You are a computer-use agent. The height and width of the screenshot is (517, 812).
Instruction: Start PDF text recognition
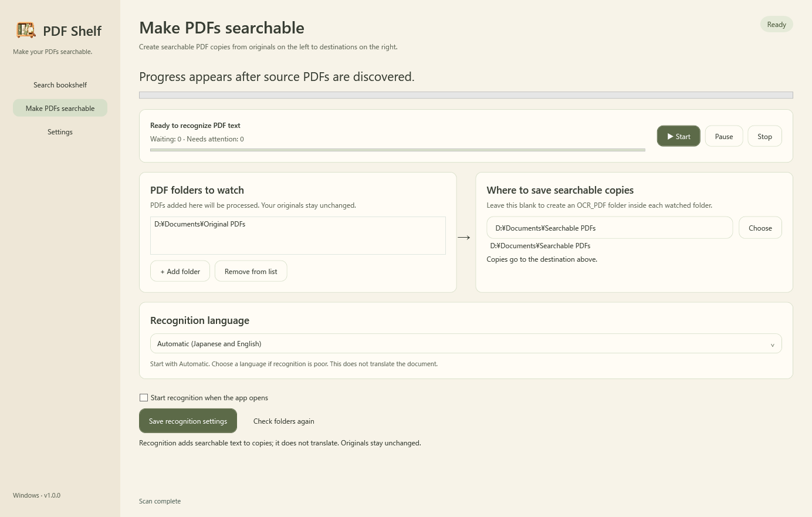[x=678, y=136]
